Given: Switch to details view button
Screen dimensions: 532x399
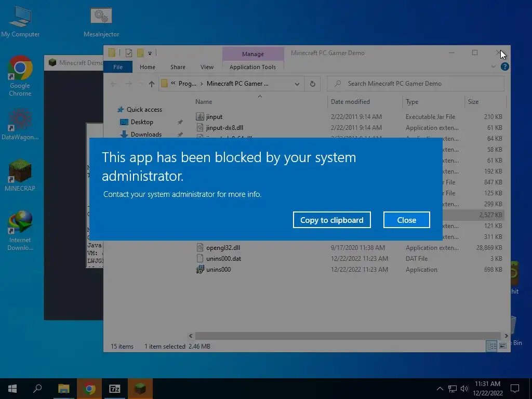Looking at the screenshot, I should [x=491, y=345].
